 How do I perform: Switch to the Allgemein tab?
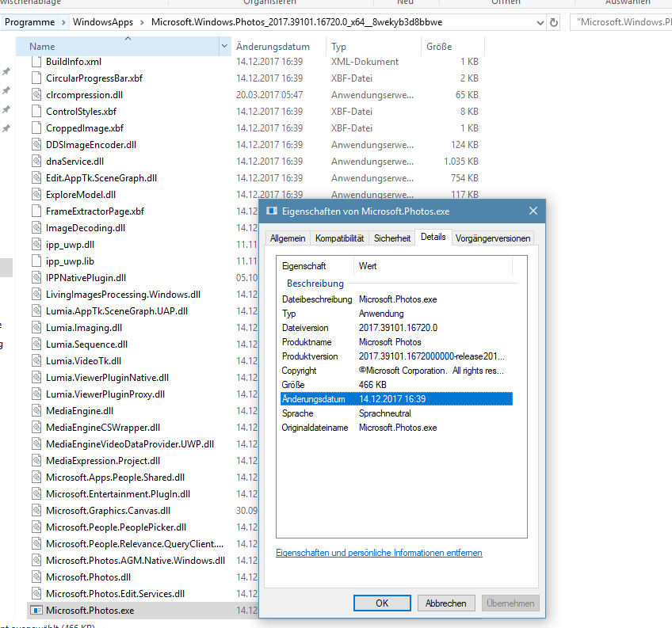click(x=288, y=238)
